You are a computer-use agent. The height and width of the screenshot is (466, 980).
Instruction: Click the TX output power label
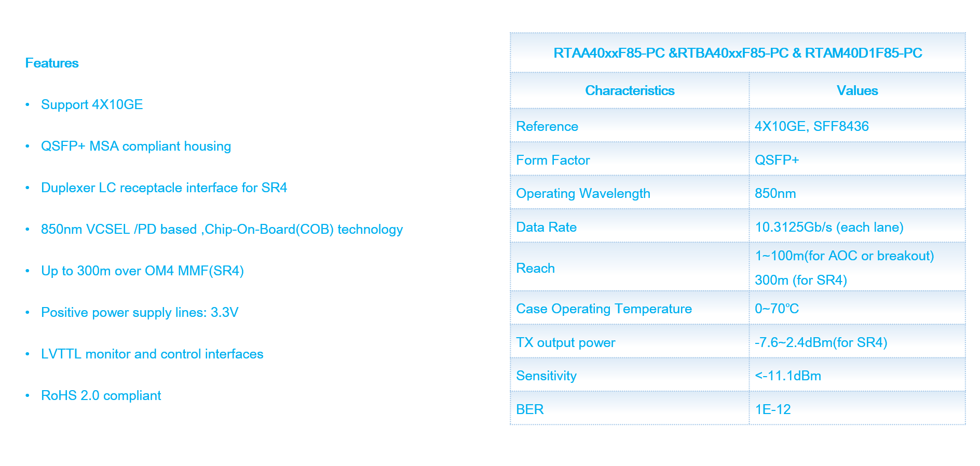(x=566, y=342)
